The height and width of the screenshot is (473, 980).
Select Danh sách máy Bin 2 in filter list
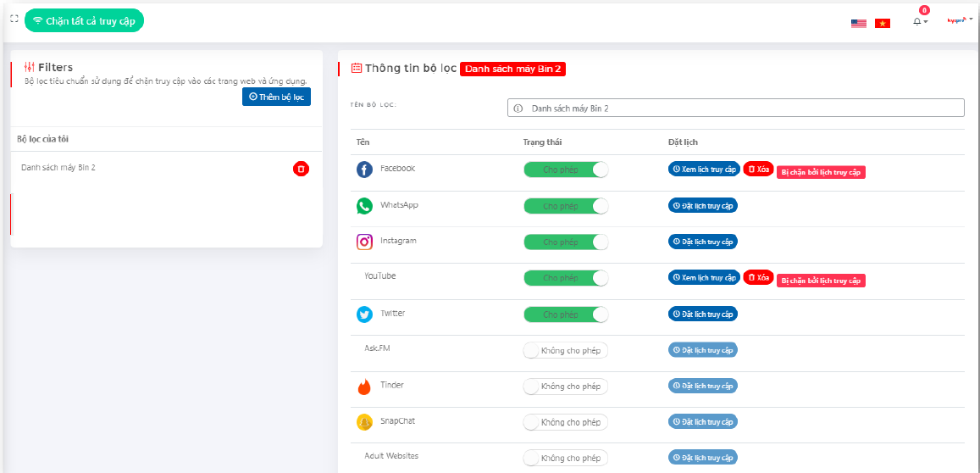58,168
